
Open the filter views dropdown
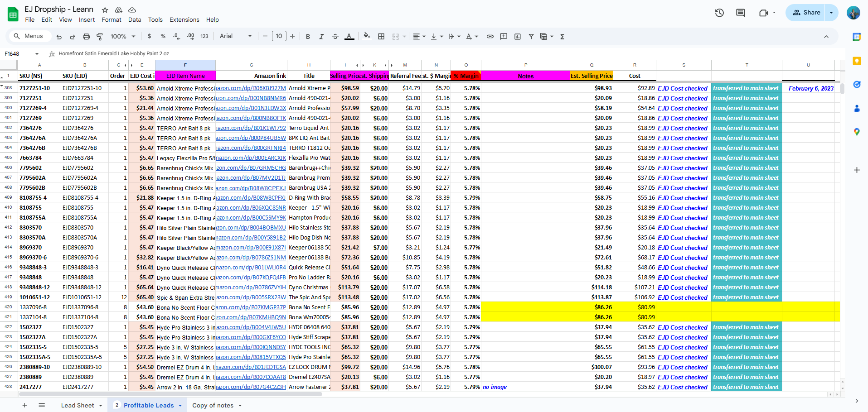[x=547, y=37]
